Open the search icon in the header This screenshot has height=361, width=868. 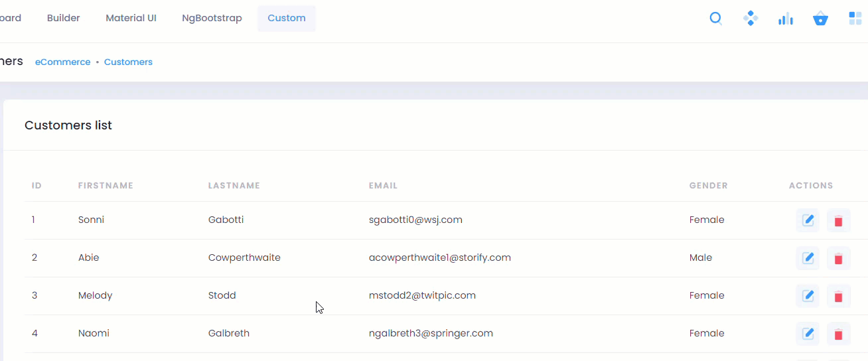pos(716,19)
